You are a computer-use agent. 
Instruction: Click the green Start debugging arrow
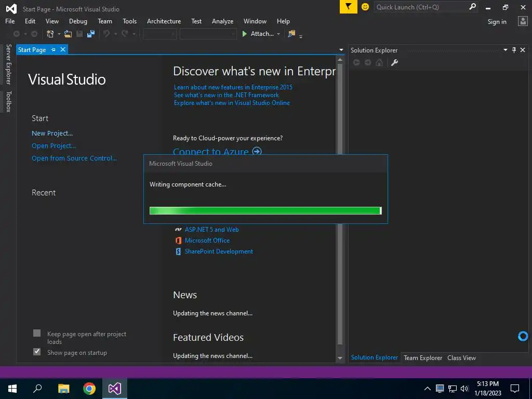pyautogui.click(x=244, y=34)
